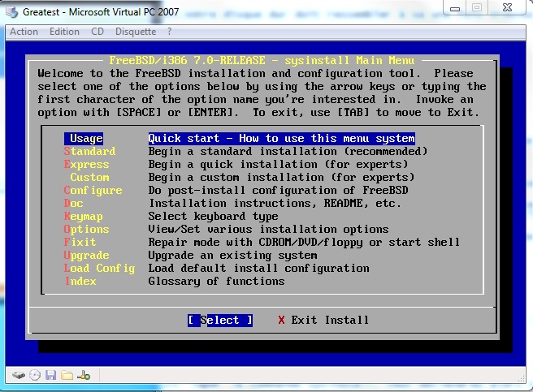Open the ? help menu
Screen dimensions: 533x392
[x=169, y=32]
